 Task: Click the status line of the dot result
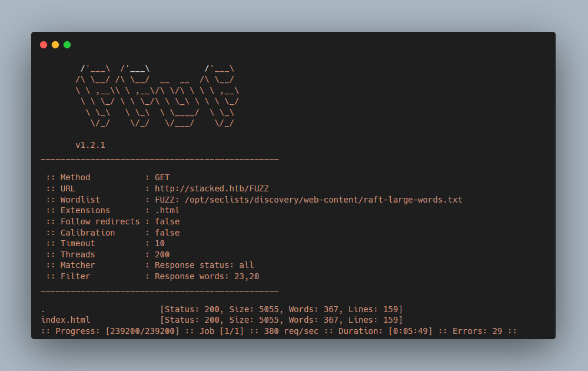[x=281, y=309]
